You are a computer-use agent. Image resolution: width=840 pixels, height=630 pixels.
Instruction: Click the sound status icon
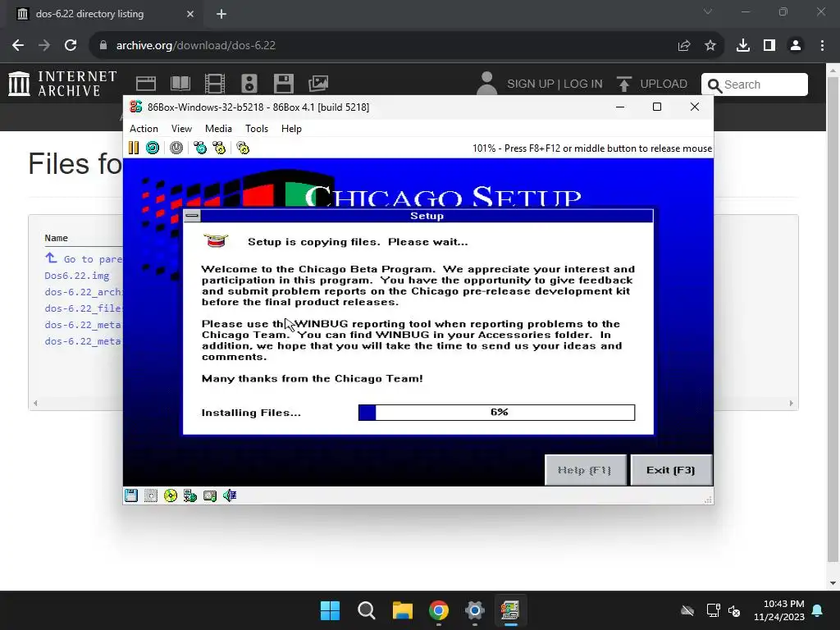click(230, 495)
